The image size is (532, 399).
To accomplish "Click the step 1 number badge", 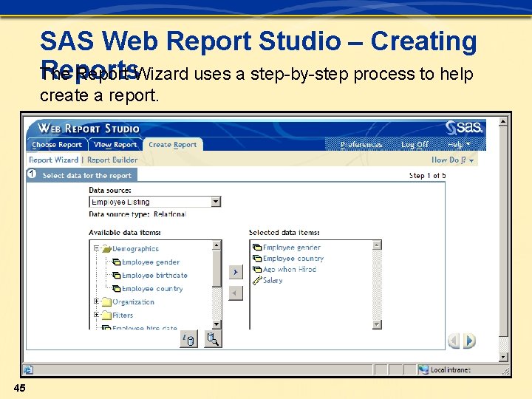I will pos(32,174).
